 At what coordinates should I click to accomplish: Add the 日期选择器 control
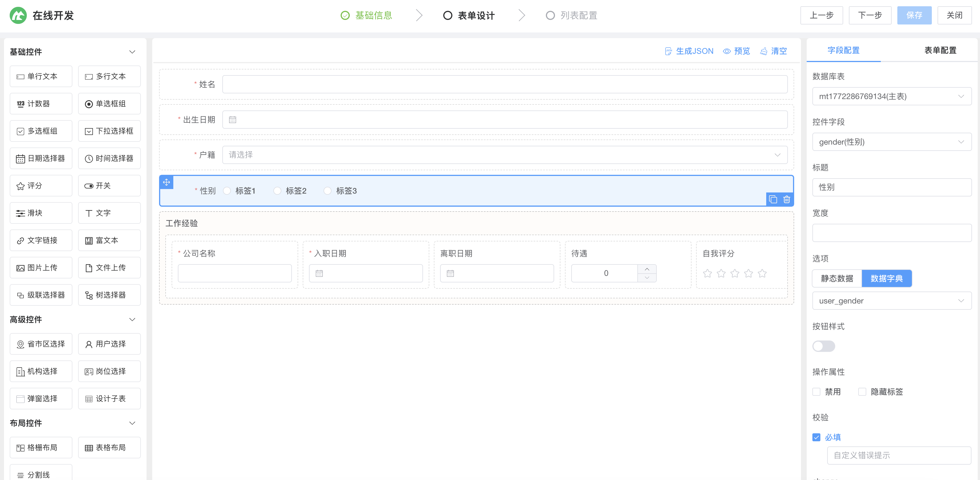pos(41,158)
